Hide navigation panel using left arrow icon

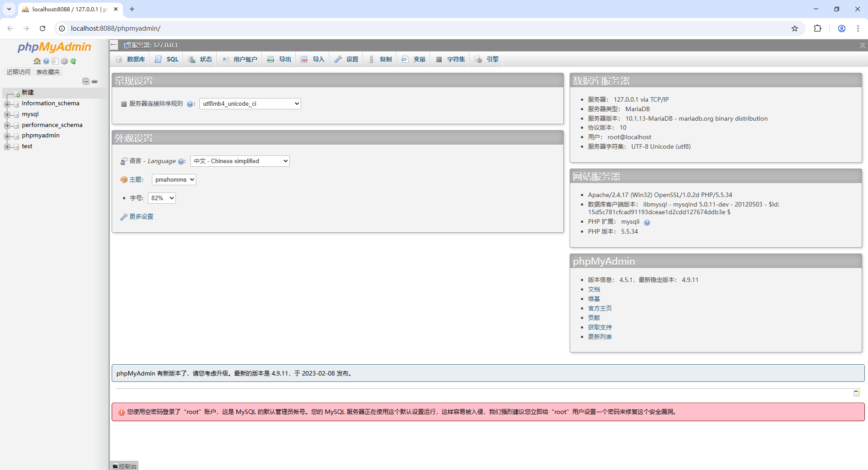(114, 45)
